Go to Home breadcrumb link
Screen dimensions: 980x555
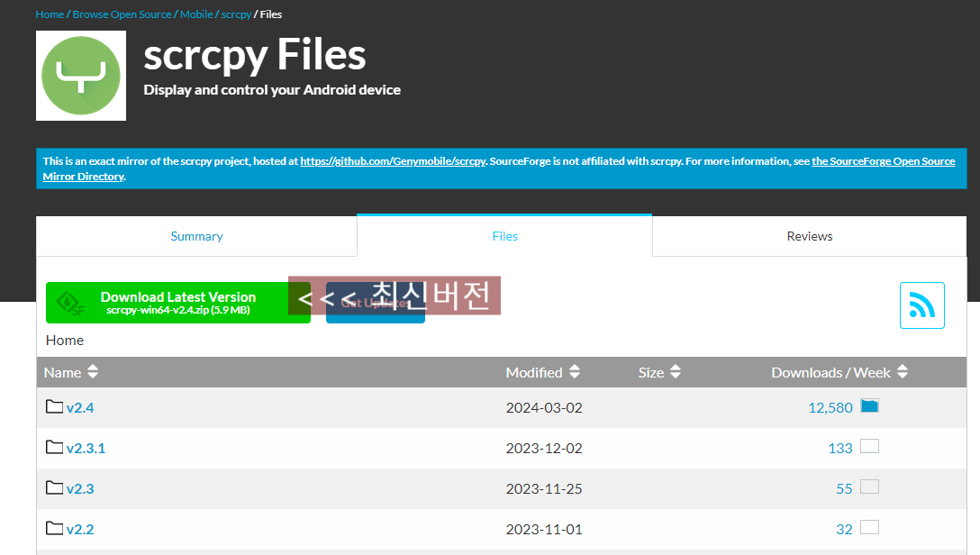coord(50,14)
